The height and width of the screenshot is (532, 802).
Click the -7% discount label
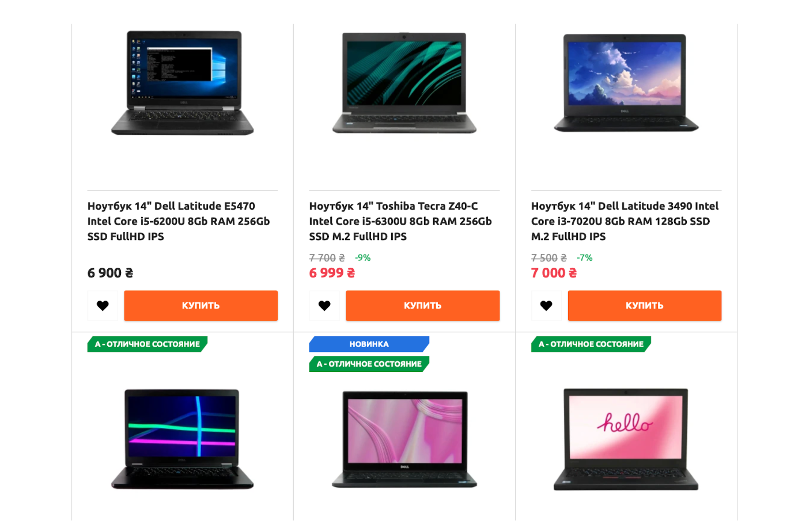585,258
